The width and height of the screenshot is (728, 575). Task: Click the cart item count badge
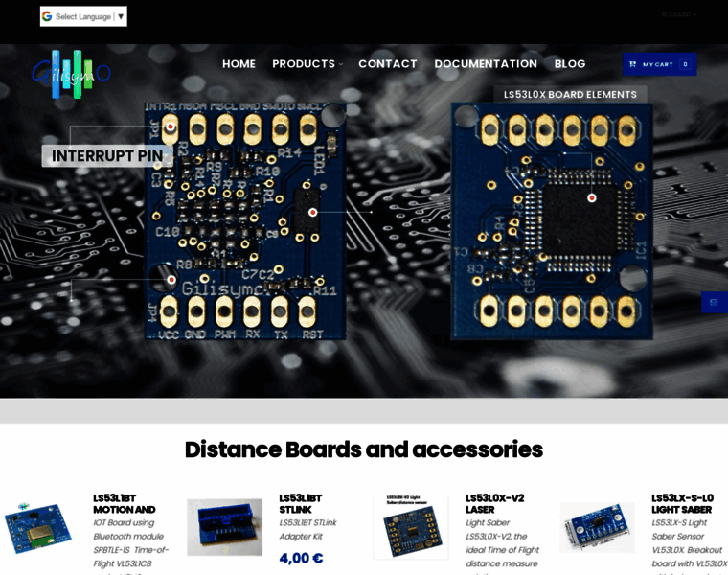tap(685, 64)
